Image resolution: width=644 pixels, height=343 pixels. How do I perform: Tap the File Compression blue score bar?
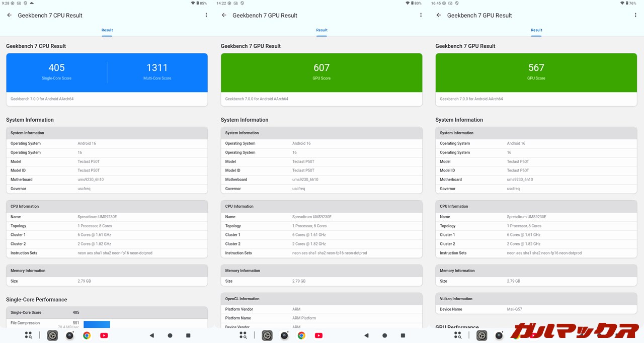click(x=97, y=324)
